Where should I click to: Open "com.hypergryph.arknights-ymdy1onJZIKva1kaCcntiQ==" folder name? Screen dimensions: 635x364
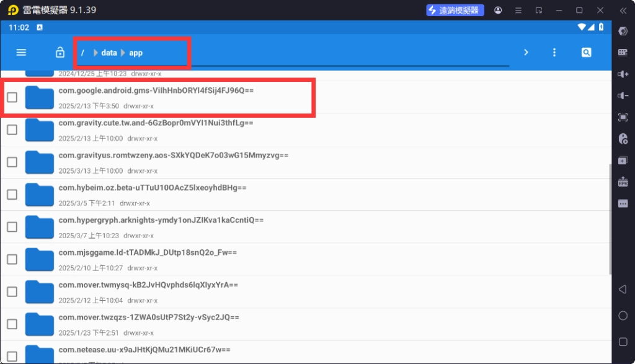[161, 220]
